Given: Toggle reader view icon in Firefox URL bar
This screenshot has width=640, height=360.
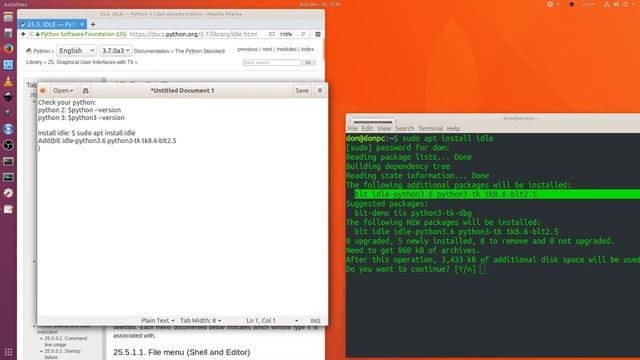Looking at the screenshot, I should tap(272, 34).
